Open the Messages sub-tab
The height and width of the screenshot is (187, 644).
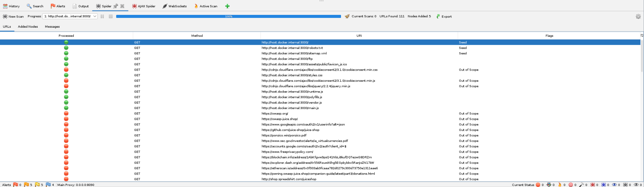tap(52, 26)
